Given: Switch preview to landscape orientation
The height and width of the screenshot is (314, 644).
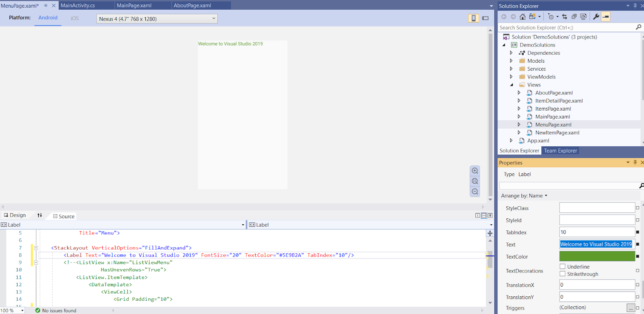Looking at the screenshot, I should (485, 18).
